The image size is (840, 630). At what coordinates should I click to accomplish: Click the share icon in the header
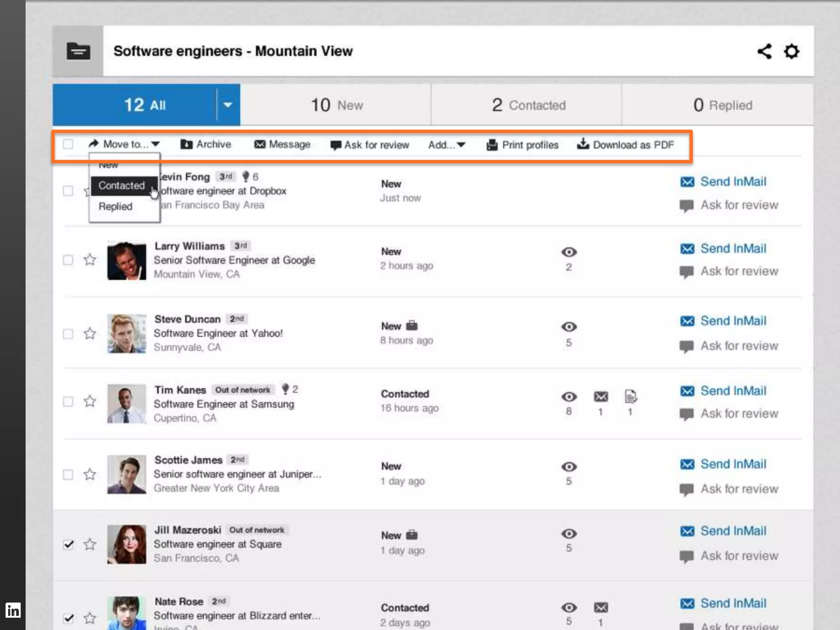click(764, 51)
